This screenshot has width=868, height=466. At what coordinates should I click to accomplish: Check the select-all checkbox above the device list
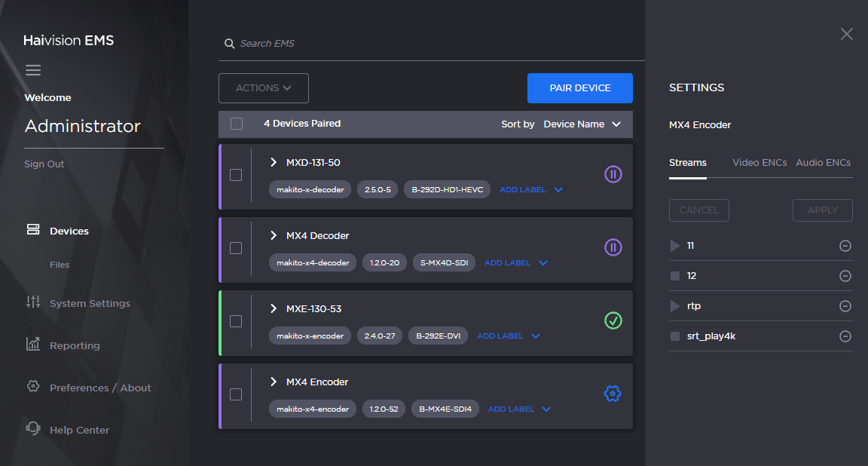[x=236, y=123]
